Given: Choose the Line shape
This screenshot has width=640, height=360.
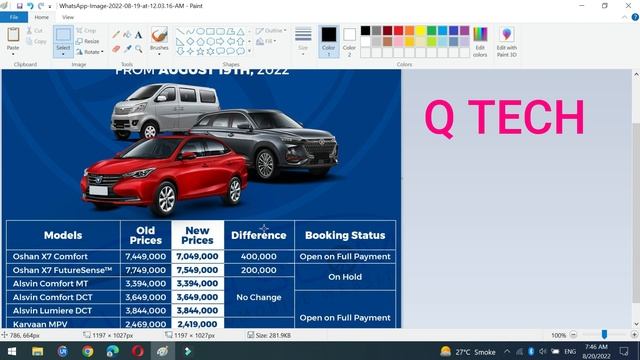Looking at the screenshot, I should pos(180,31).
